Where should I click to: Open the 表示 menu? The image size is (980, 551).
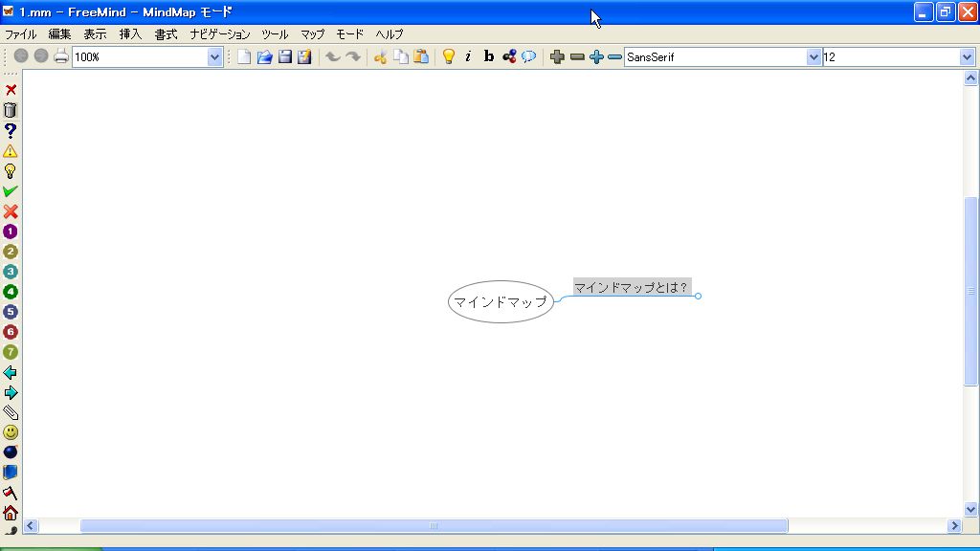click(95, 33)
